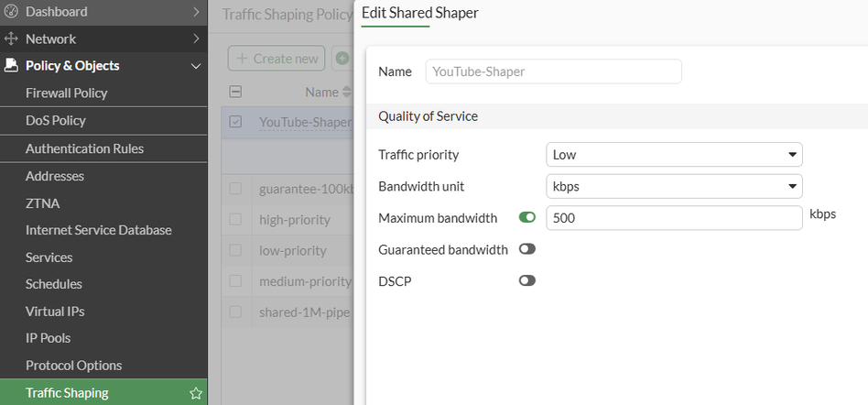Uncheck the YouTube-Shaper row checkbox
The height and width of the screenshot is (405, 868).
click(236, 122)
